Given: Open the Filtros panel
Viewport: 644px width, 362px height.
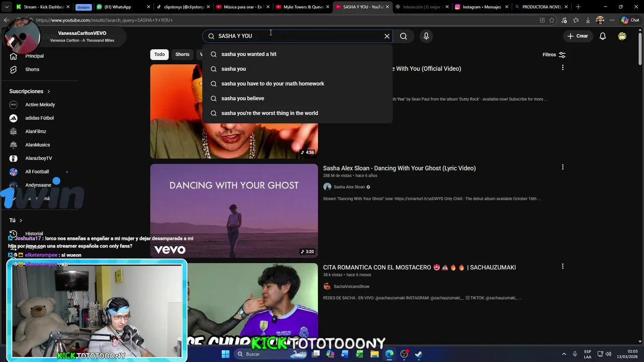Looking at the screenshot, I should [x=554, y=55].
